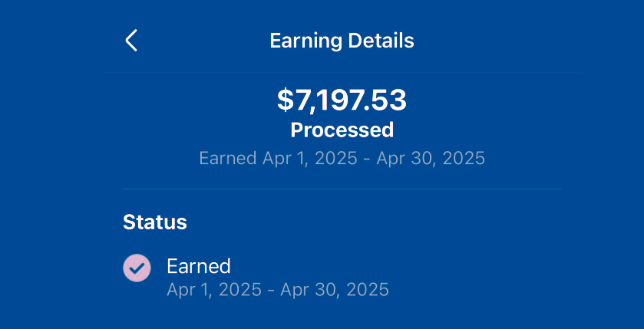Click the dollar sign of the amount
Screen dimensions: 644x329
pyautogui.click(x=285, y=100)
